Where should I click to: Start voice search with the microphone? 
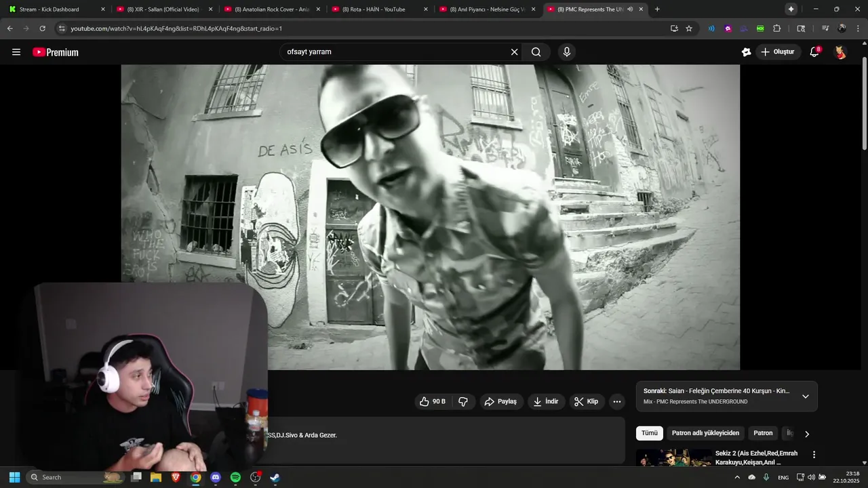click(x=567, y=52)
